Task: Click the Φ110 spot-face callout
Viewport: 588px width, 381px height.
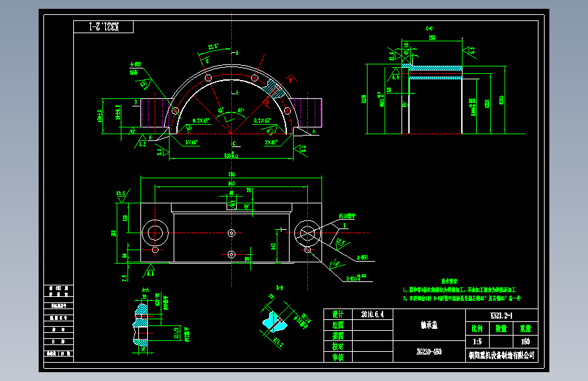Action: click(347, 216)
